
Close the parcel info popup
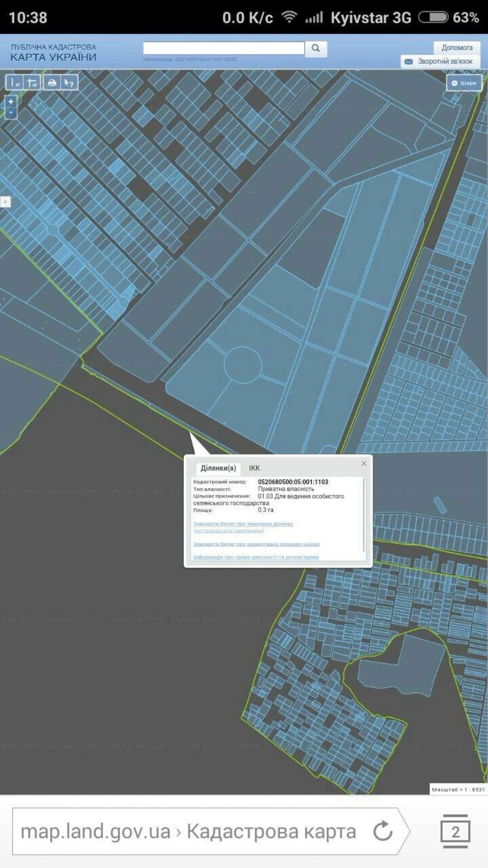364,463
